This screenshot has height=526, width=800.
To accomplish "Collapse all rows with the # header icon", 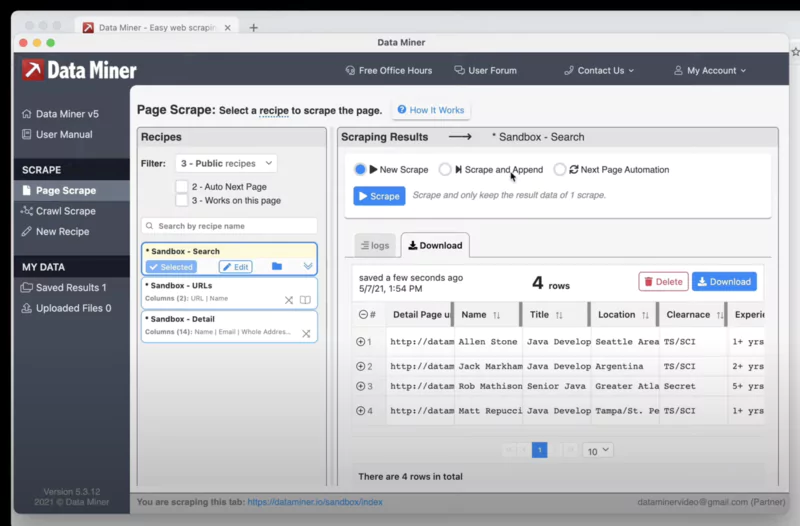I will tap(363, 315).
